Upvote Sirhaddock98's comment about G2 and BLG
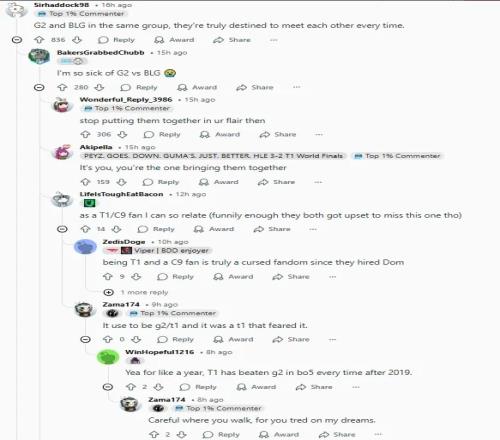 [39, 40]
